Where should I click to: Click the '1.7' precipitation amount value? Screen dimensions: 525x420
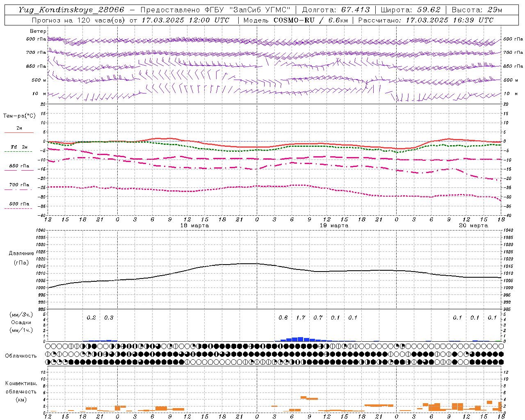[x=301, y=317]
